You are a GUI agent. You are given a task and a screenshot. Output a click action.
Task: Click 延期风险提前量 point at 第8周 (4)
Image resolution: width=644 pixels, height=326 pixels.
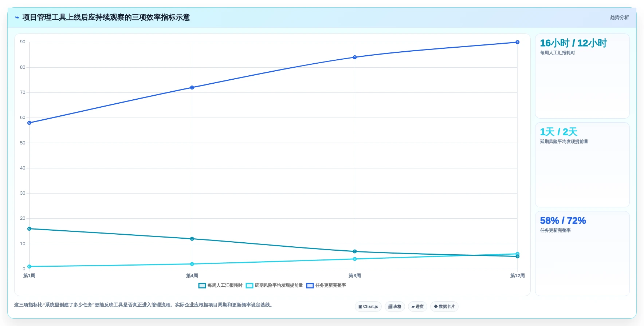coord(355,259)
